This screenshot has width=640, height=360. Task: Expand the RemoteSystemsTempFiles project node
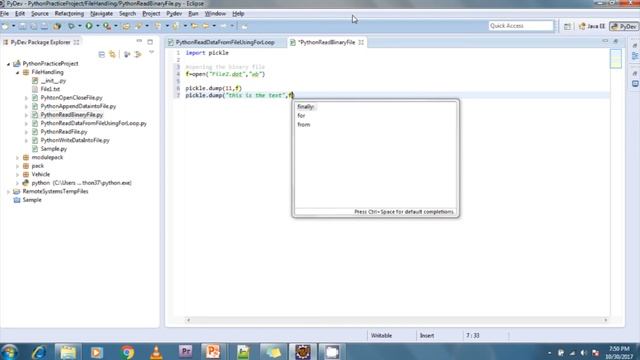pyautogui.click(x=8, y=191)
